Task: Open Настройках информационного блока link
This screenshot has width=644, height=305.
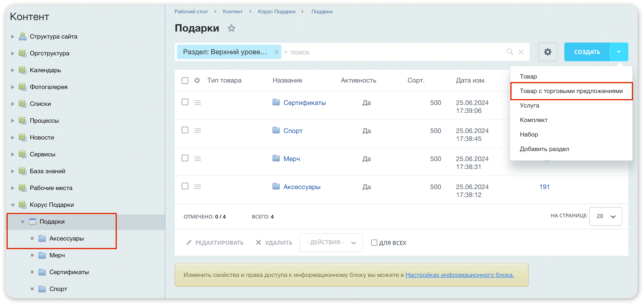Action: coord(459,275)
